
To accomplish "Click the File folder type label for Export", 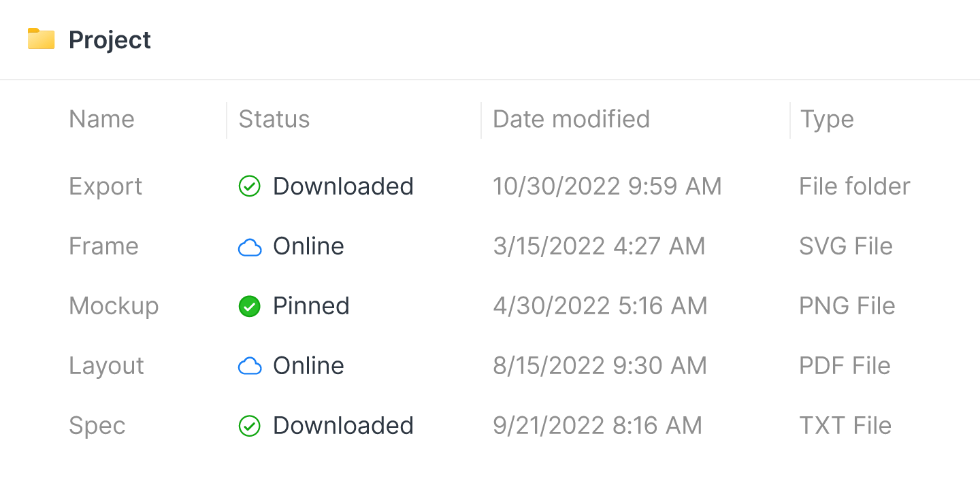I will click(x=854, y=186).
